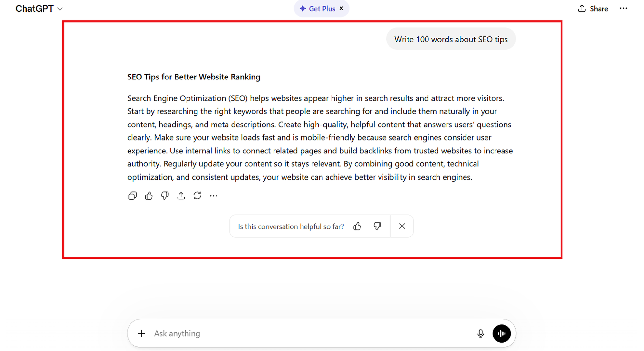Share the assistant's response
644x351 pixels.
[181, 196]
